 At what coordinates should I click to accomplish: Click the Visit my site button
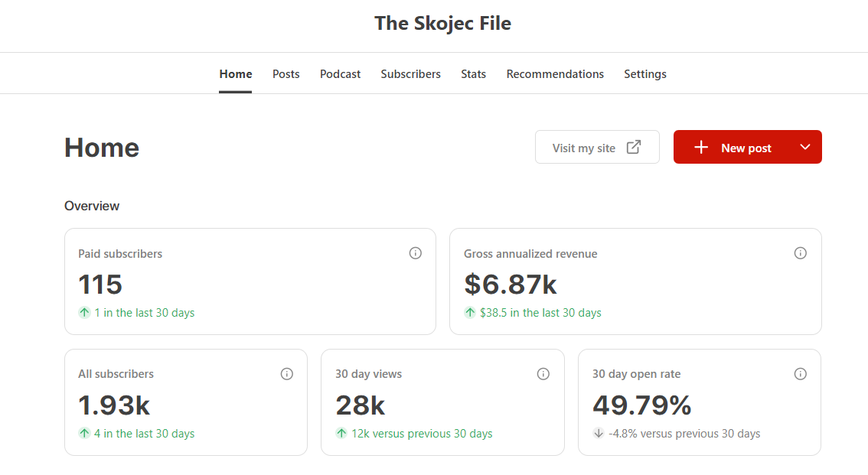point(597,147)
